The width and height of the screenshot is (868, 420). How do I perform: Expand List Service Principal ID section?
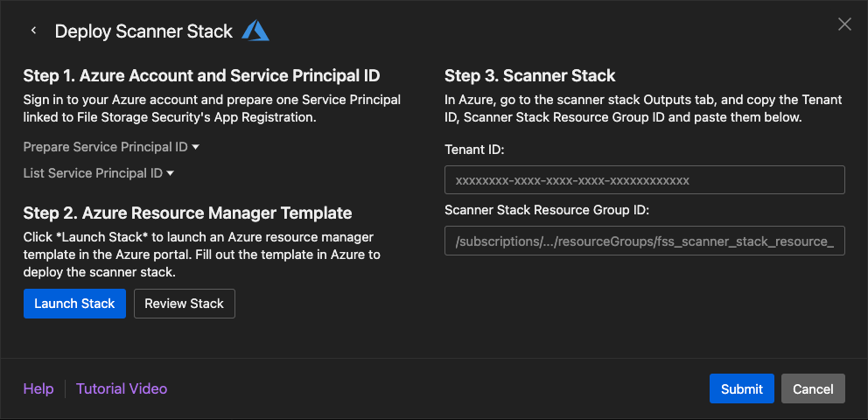pyautogui.click(x=99, y=173)
